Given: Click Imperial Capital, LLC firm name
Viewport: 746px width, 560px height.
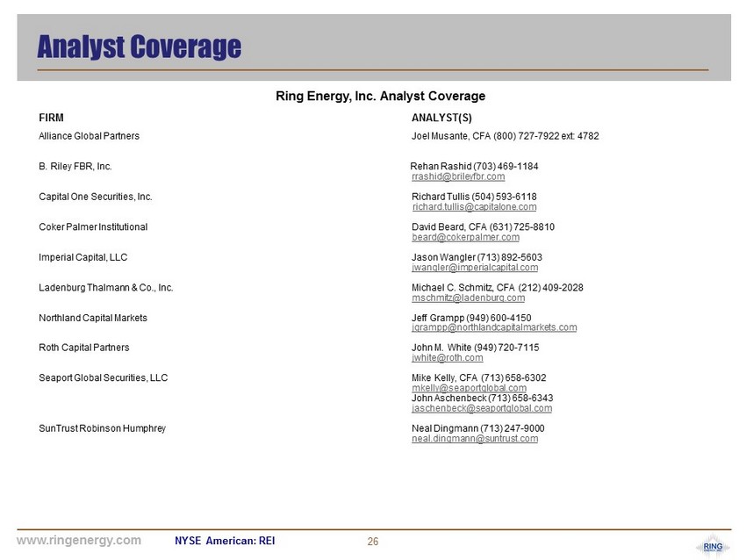Looking at the screenshot, I should 83,257.
